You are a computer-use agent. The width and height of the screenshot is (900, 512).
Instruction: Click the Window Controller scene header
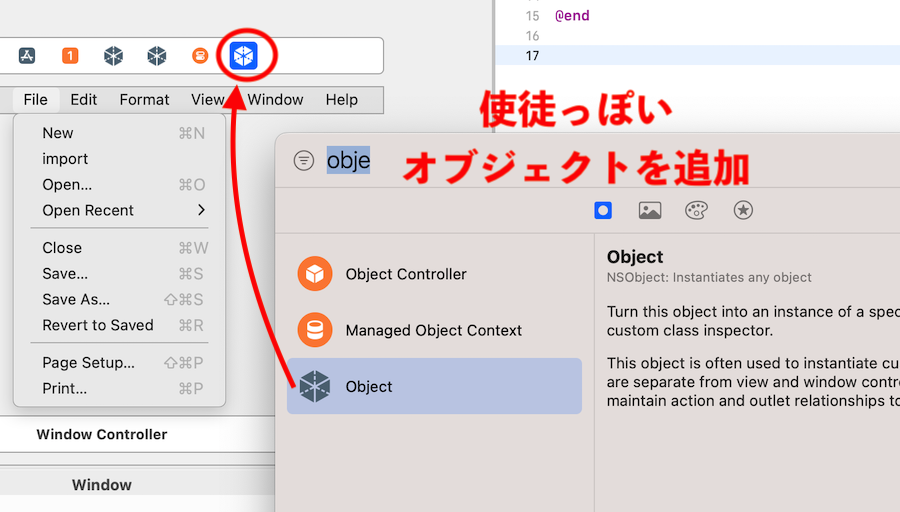(x=102, y=434)
